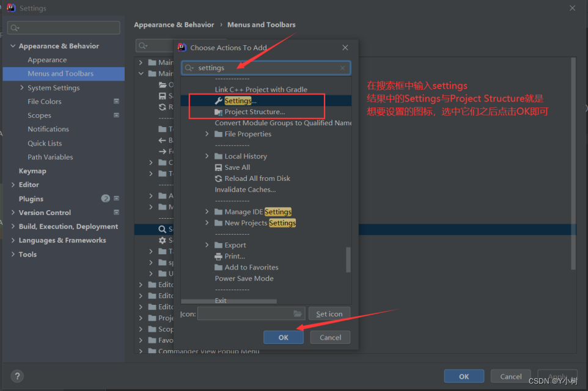The image size is (588, 391).
Task: Click the Menus and Toolbars panel scrollbar
Action: [x=573, y=164]
